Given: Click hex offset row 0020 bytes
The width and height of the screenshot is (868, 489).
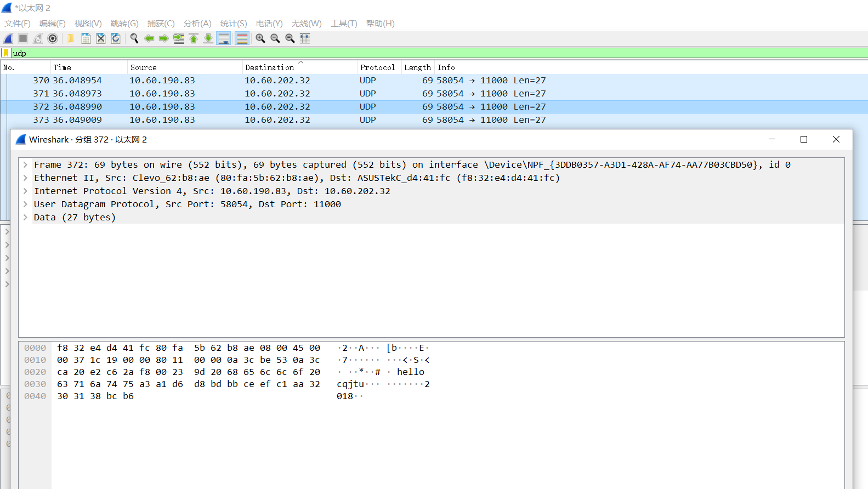Looking at the screenshot, I should [189, 372].
